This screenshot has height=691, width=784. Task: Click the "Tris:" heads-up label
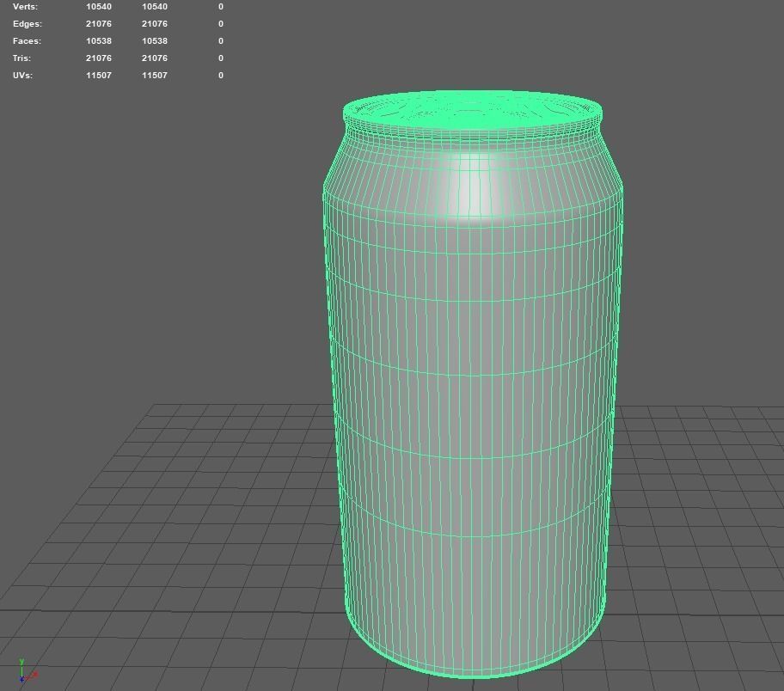click(21, 58)
